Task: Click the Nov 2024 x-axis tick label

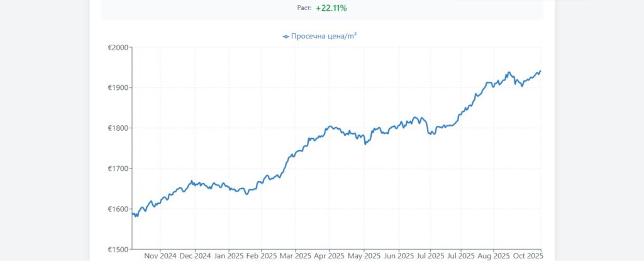Action: click(160, 257)
